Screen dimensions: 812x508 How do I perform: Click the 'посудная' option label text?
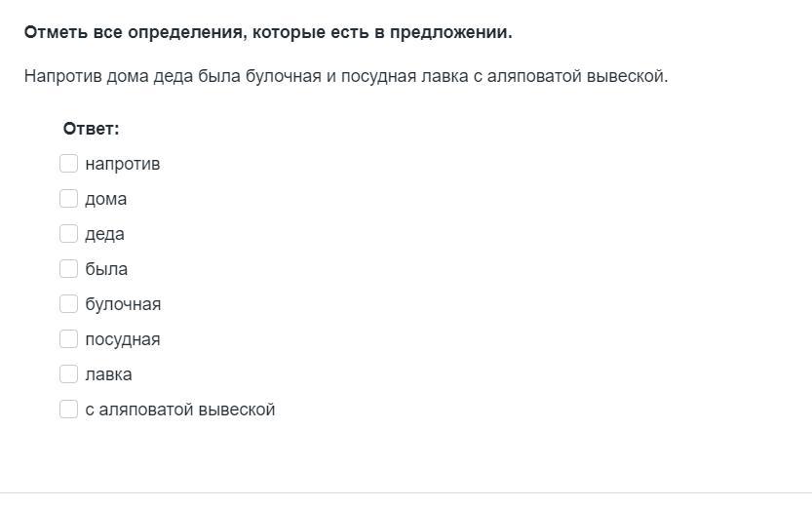tap(122, 339)
